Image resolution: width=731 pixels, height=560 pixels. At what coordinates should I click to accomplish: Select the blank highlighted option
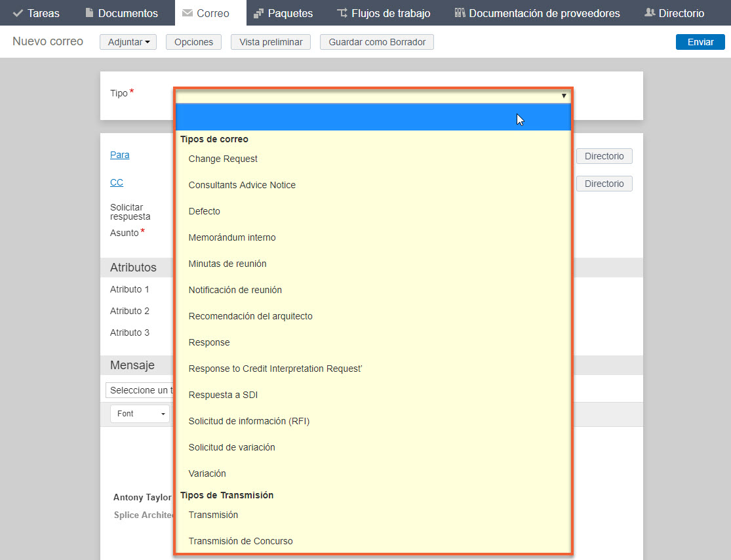(373, 117)
